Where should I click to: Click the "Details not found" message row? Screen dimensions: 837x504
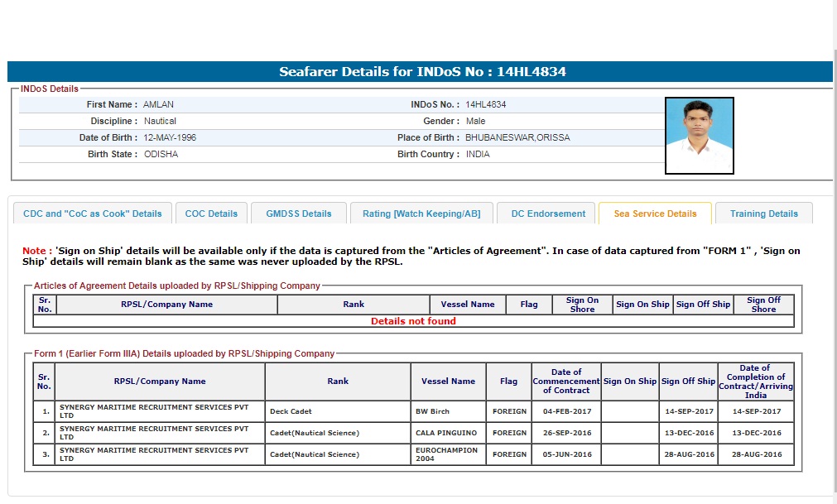[x=413, y=321]
